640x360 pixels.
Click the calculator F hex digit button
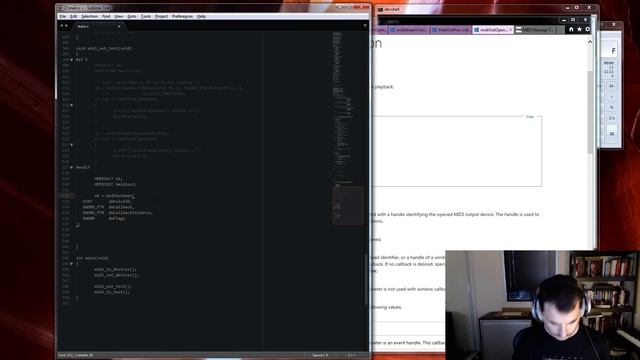pyautogui.click(x=613, y=51)
